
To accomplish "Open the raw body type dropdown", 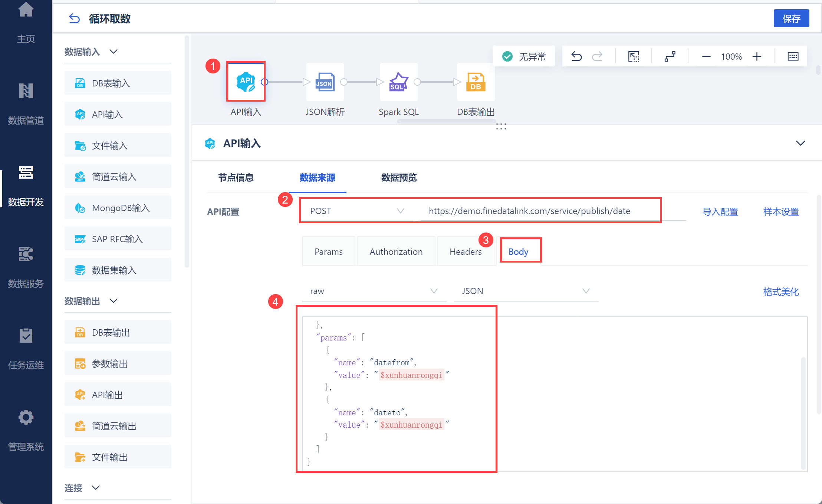I will tap(374, 291).
